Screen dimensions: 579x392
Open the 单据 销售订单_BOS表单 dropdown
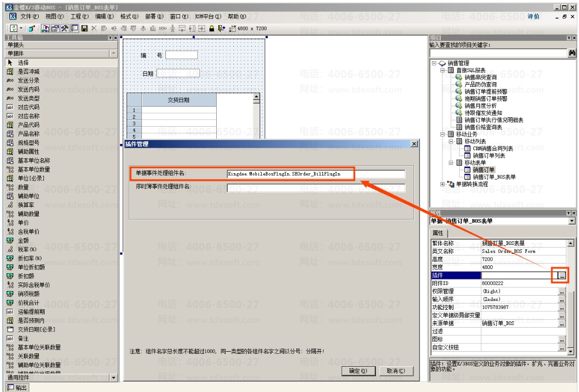click(x=572, y=221)
